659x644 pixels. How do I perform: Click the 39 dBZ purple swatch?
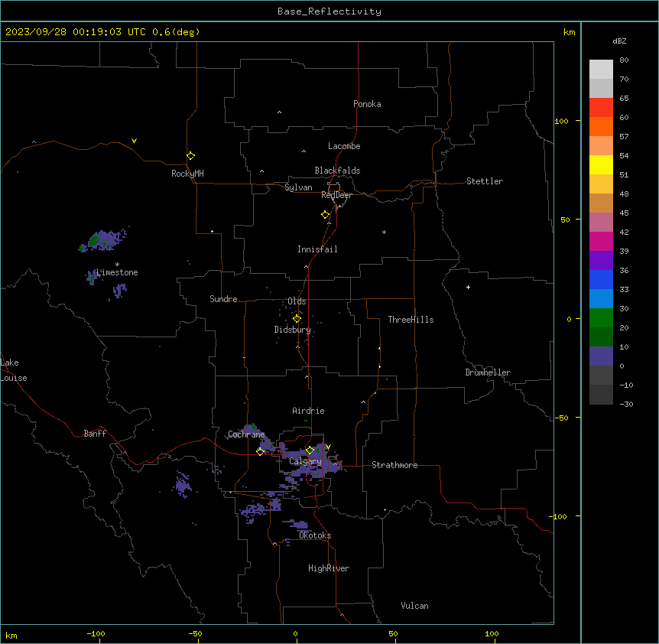tap(601, 260)
